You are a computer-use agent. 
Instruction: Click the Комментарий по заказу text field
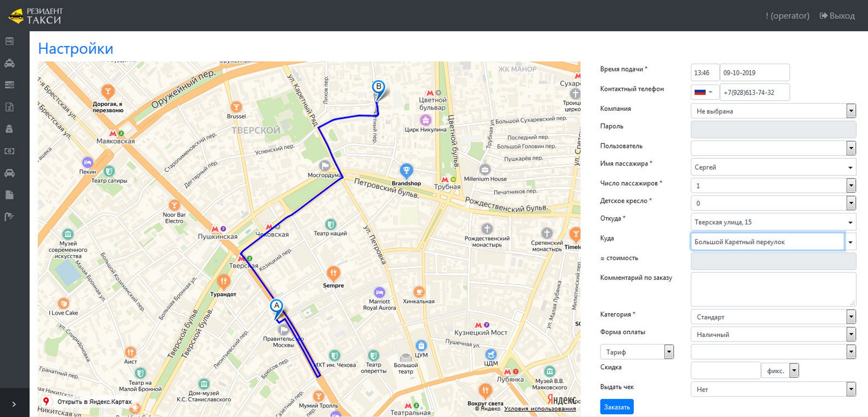(x=773, y=289)
